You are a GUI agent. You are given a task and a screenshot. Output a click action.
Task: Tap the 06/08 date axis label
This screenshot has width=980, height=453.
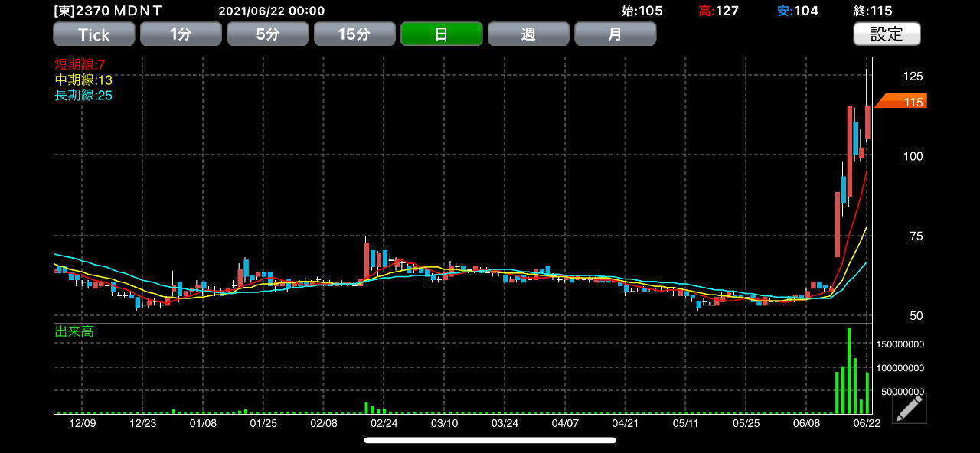[x=807, y=423]
